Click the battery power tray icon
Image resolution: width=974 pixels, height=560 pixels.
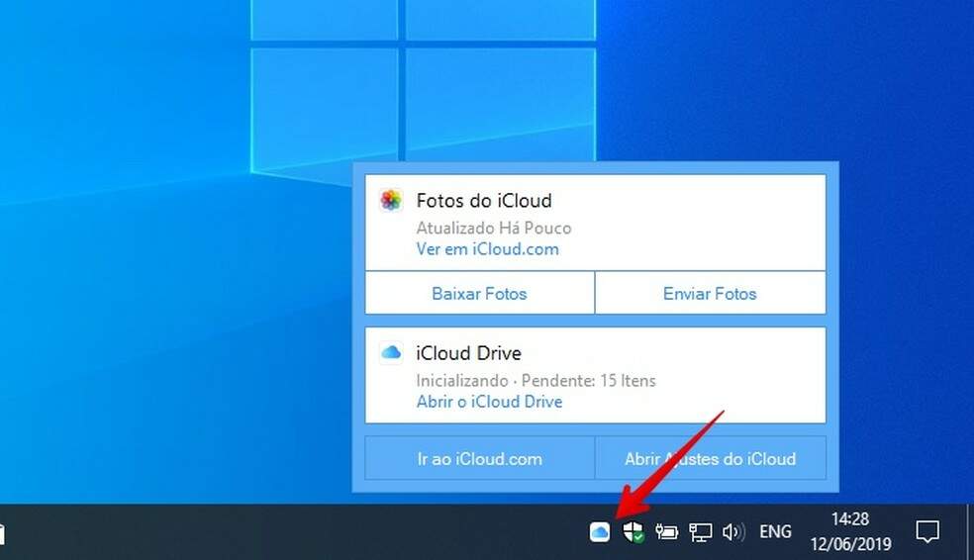point(666,532)
